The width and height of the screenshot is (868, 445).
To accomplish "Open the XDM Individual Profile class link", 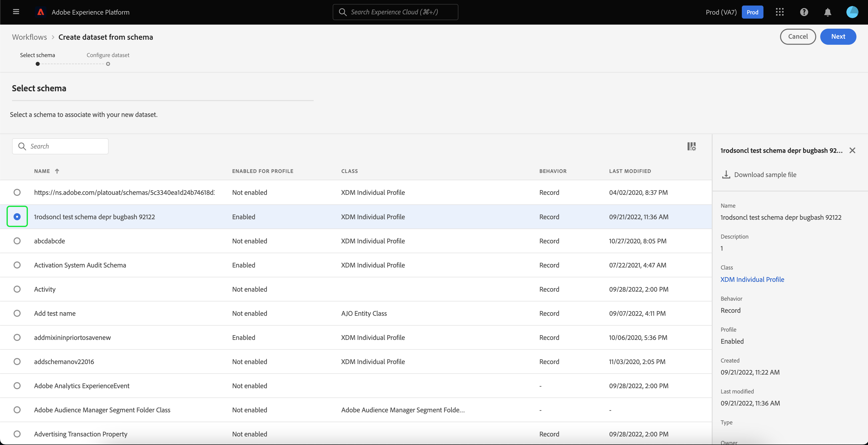I will pyautogui.click(x=752, y=280).
